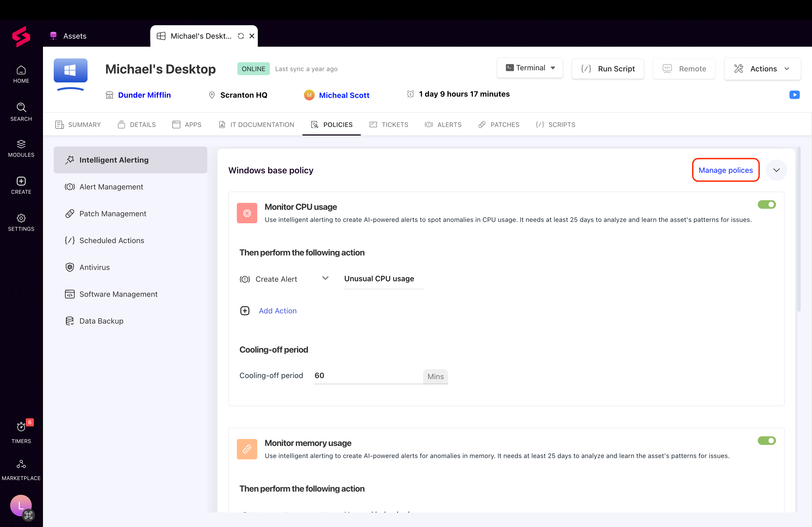
Task: Click the Micheal Scott avatar M
Action: (x=309, y=95)
